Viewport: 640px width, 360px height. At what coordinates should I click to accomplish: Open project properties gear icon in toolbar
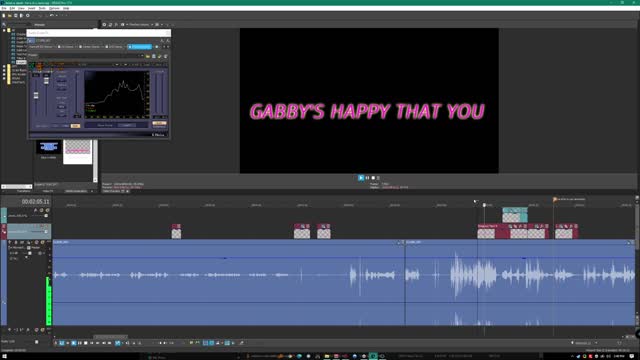coord(28,16)
